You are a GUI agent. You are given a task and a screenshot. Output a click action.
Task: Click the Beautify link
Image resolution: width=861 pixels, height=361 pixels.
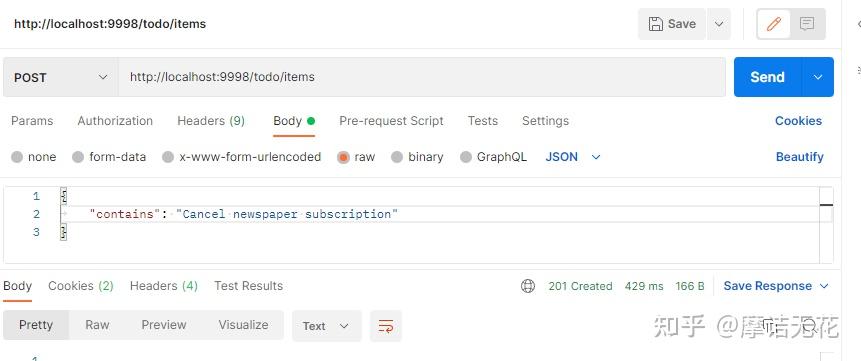tap(800, 157)
